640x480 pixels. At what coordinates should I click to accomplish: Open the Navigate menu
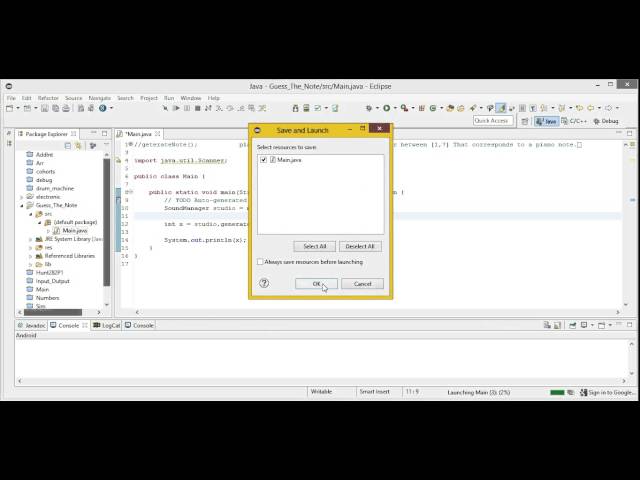[x=100, y=98]
